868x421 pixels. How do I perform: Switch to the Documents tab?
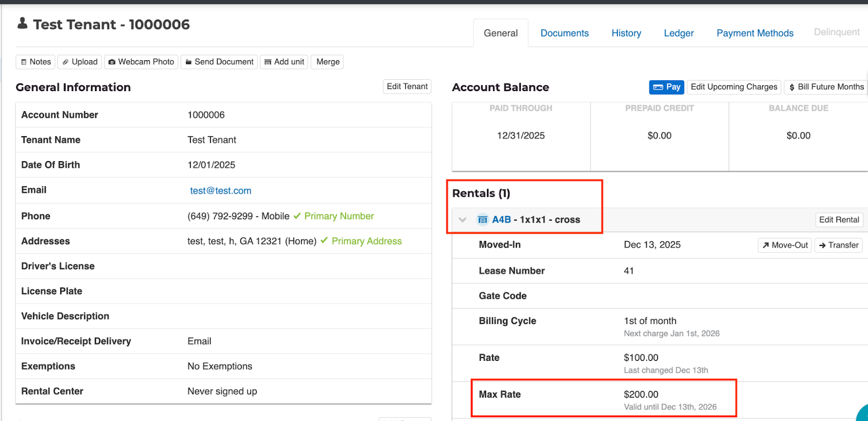pos(564,33)
